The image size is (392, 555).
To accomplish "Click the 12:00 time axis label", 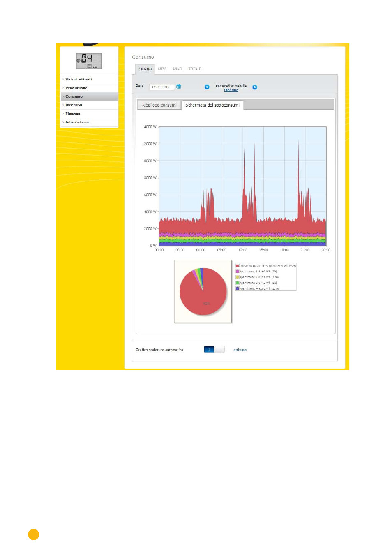I will (243, 250).
